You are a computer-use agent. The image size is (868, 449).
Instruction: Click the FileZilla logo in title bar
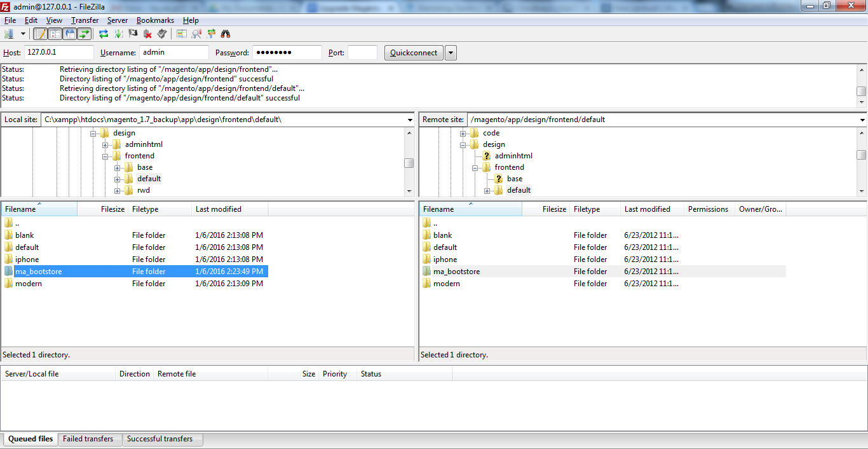pyautogui.click(x=6, y=6)
